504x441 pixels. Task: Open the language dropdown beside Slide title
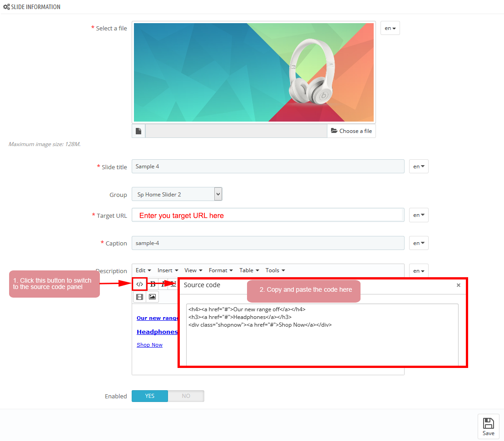[419, 167]
